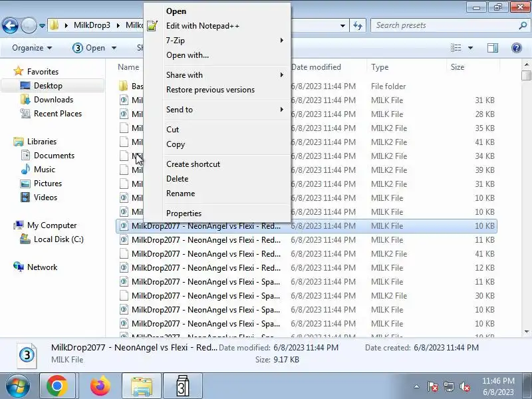Select Rename from context menu
This screenshot has width=532, height=399.
(217, 194)
